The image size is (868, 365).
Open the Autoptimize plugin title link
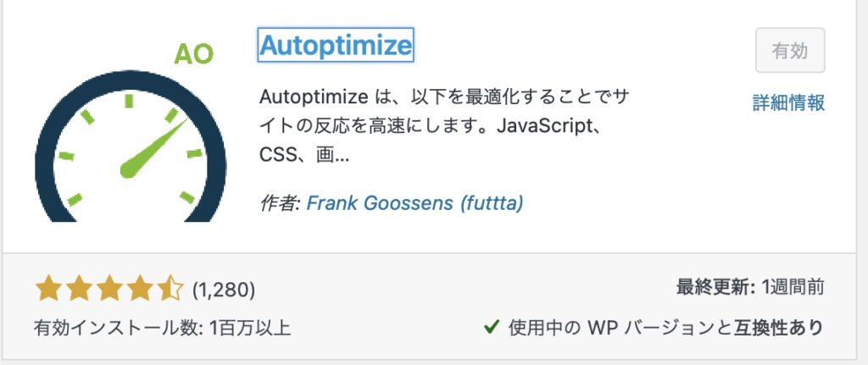point(336,45)
